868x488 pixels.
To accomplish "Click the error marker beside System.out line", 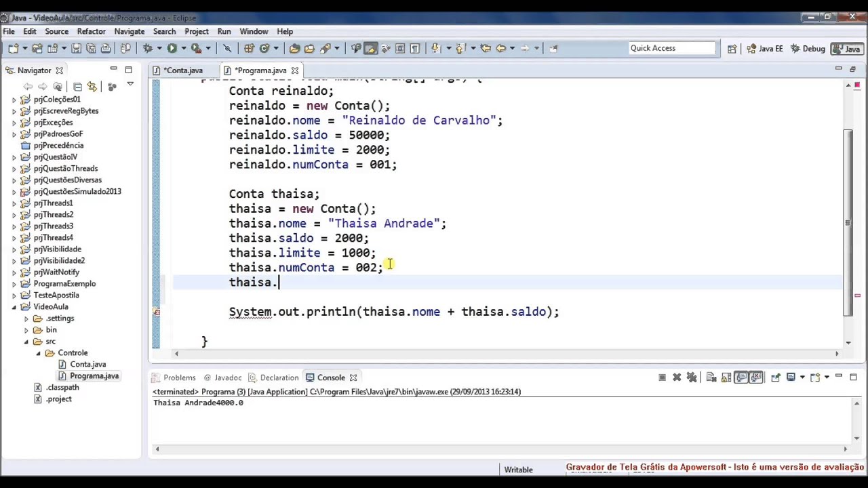I will click(x=157, y=312).
